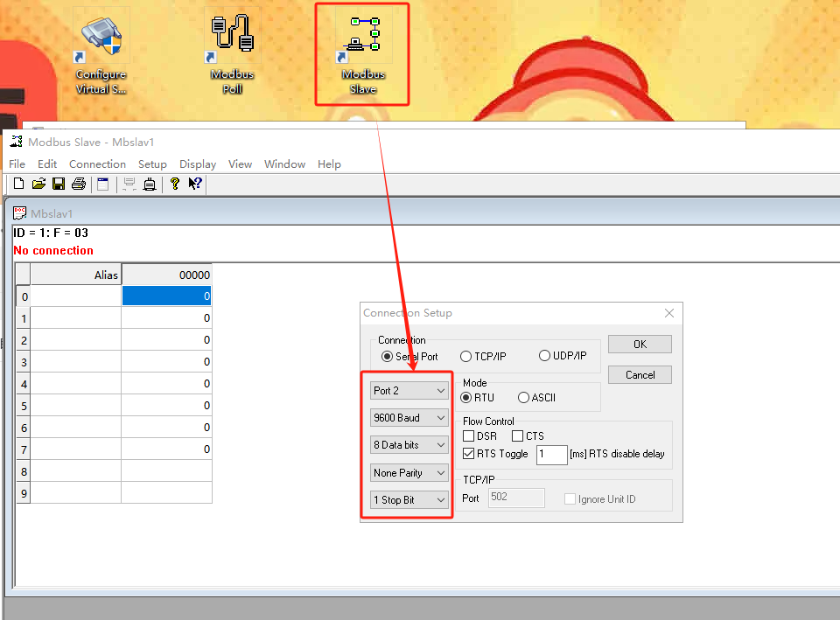Save using the floppy disk icon
The height and width of the screenshot is (620, 840).
[x=59, y=185]
